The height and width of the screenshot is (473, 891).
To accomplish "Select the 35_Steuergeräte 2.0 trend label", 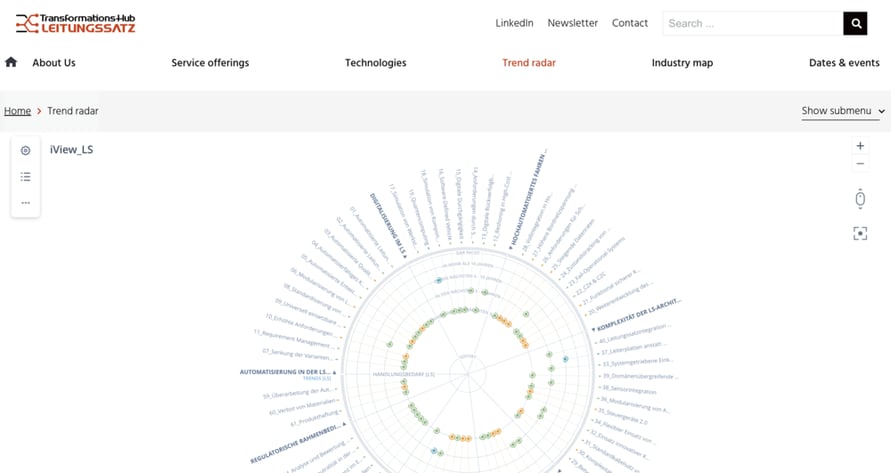I will point(622,416).
